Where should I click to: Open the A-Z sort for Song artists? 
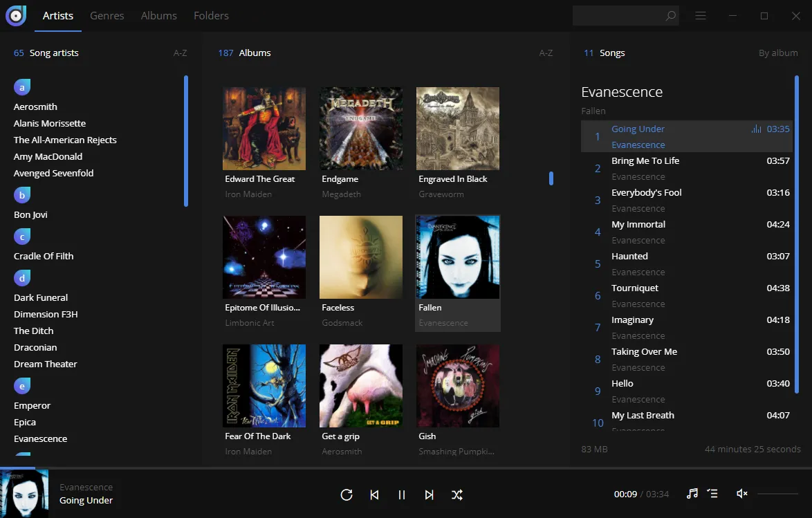coord(181,53)
